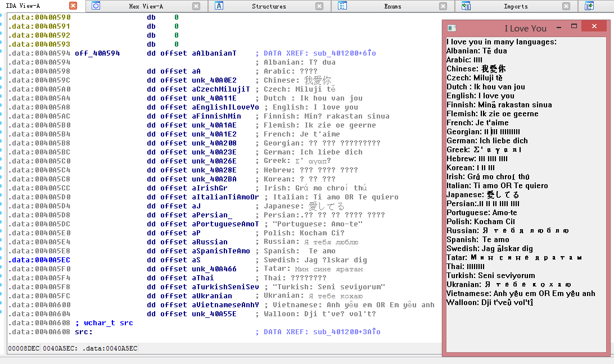This screenshot has width=614, height=364.
Task: Select the highlighted address .data:0040A5EC
Action: (39, 260)
